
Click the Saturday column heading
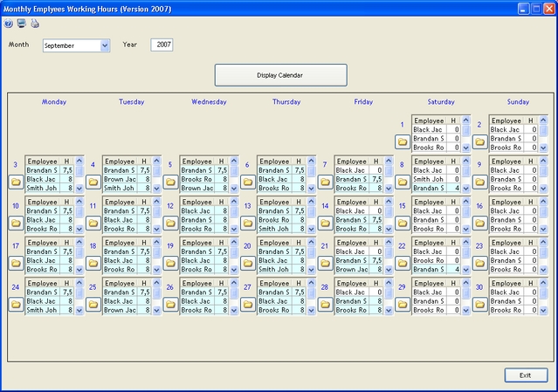point(441,102)
